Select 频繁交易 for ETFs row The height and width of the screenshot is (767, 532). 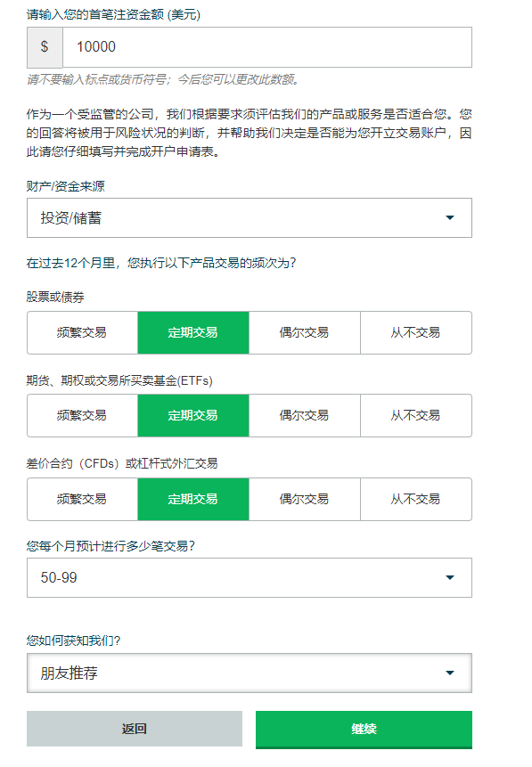click(82, 415)
